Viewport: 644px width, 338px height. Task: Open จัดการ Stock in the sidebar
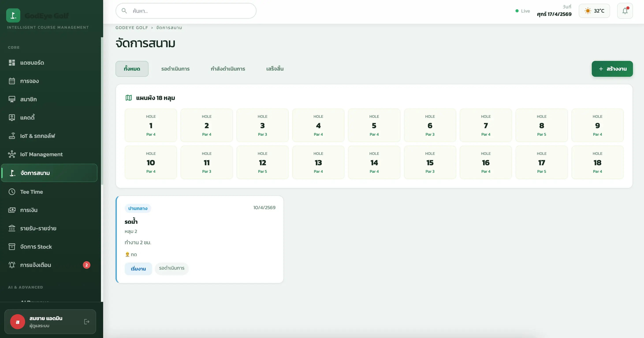[49, 247]
